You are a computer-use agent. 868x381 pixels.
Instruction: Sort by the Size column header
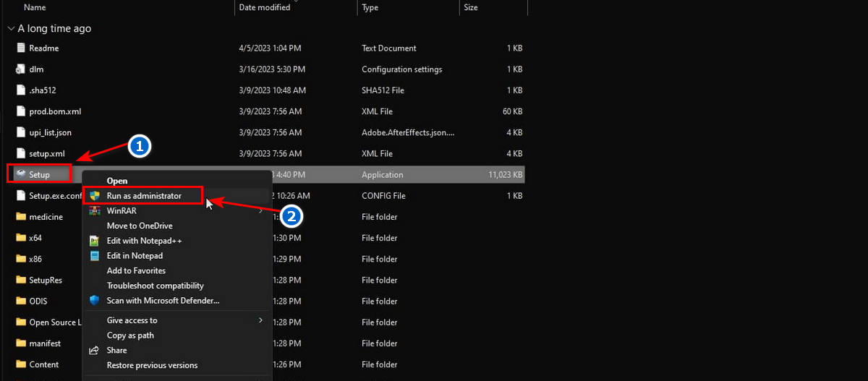tap(493, 7)
